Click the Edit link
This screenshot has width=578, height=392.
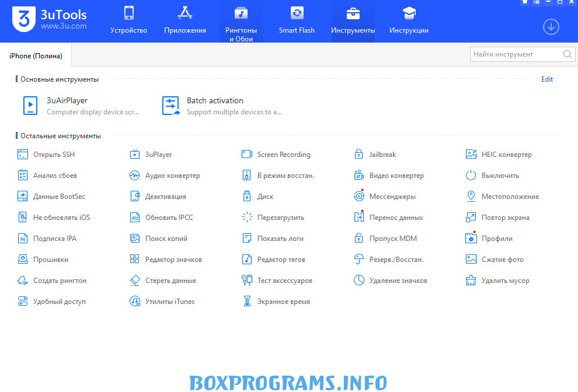pyautogui.click(x=547, y=79)
